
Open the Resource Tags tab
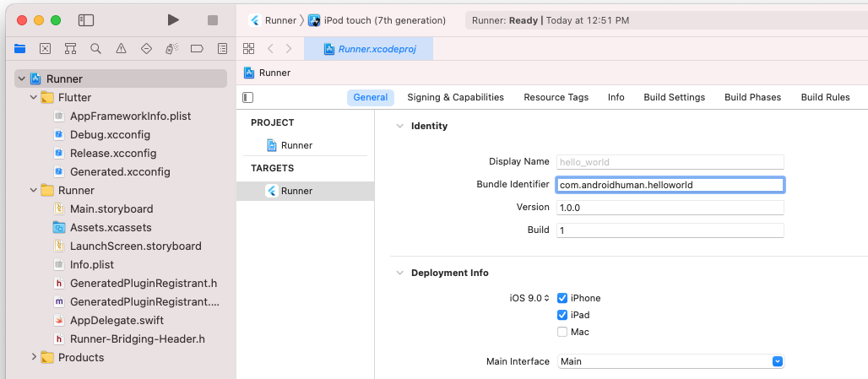click(556, 97)
